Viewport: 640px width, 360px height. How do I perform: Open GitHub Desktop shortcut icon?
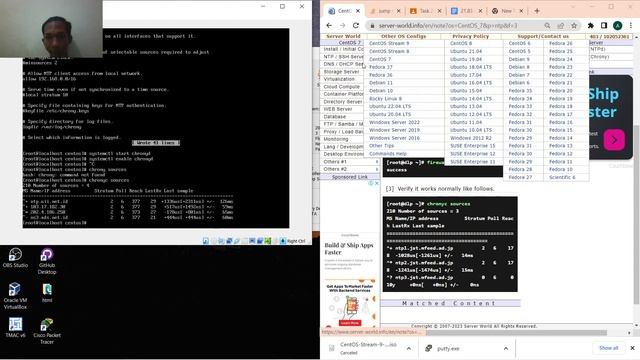(x=47, y=261)
